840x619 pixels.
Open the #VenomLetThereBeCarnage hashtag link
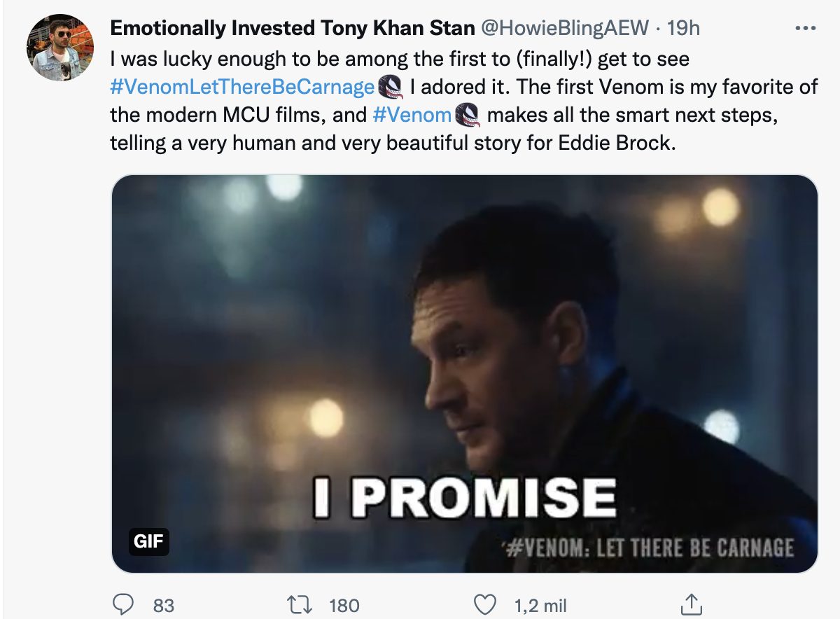coord(242,87)
